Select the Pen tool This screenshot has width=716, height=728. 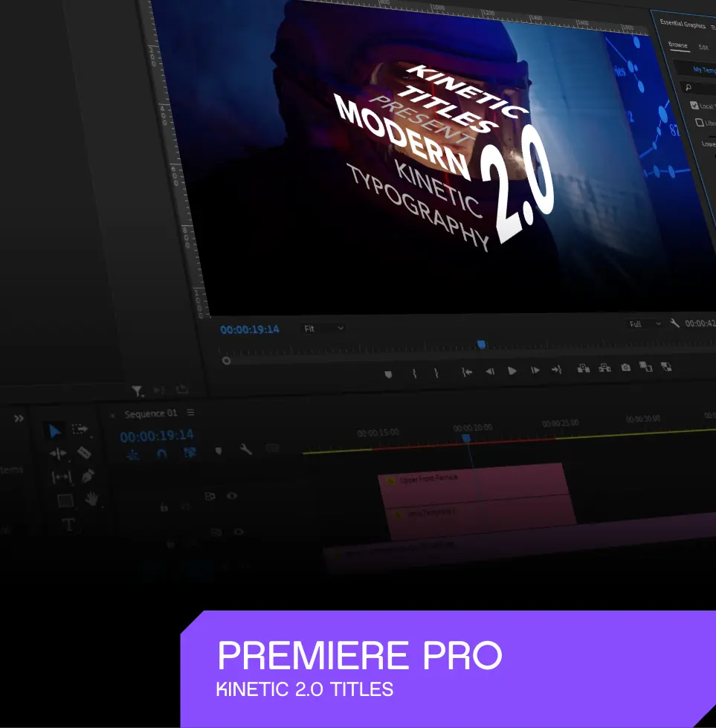click(x=88, y=475)
